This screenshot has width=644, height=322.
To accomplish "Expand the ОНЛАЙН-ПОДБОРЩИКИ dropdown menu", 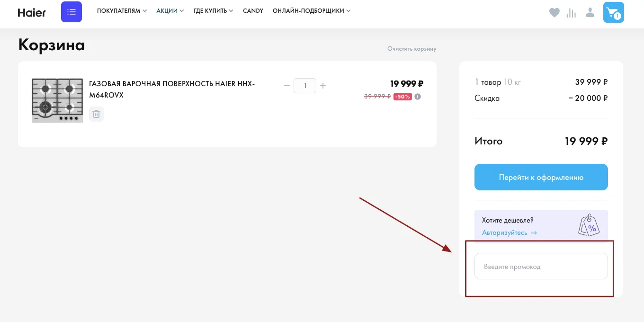I will click(312, 10).
